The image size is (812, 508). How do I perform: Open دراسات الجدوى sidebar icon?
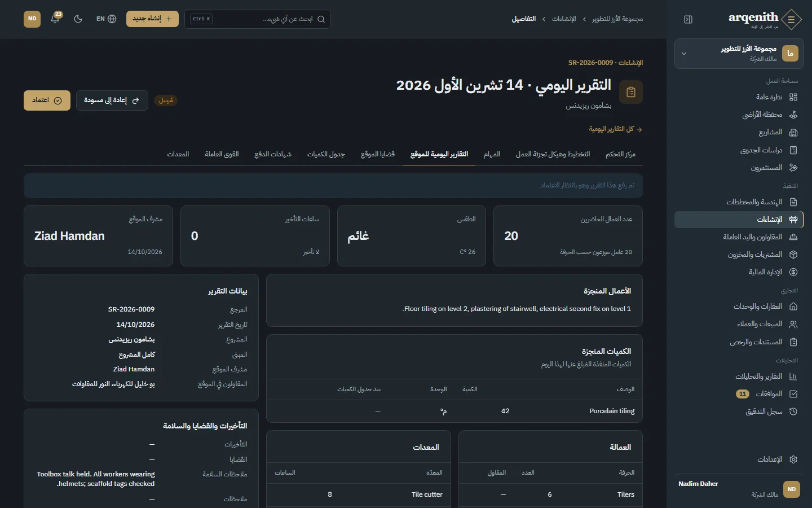(x=793, y=150)
